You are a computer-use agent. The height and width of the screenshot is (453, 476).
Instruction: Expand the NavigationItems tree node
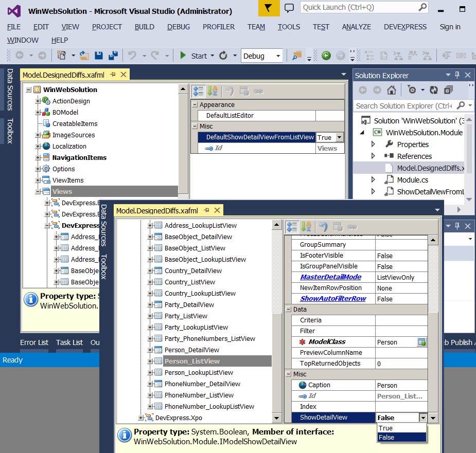tap(38, 157)
